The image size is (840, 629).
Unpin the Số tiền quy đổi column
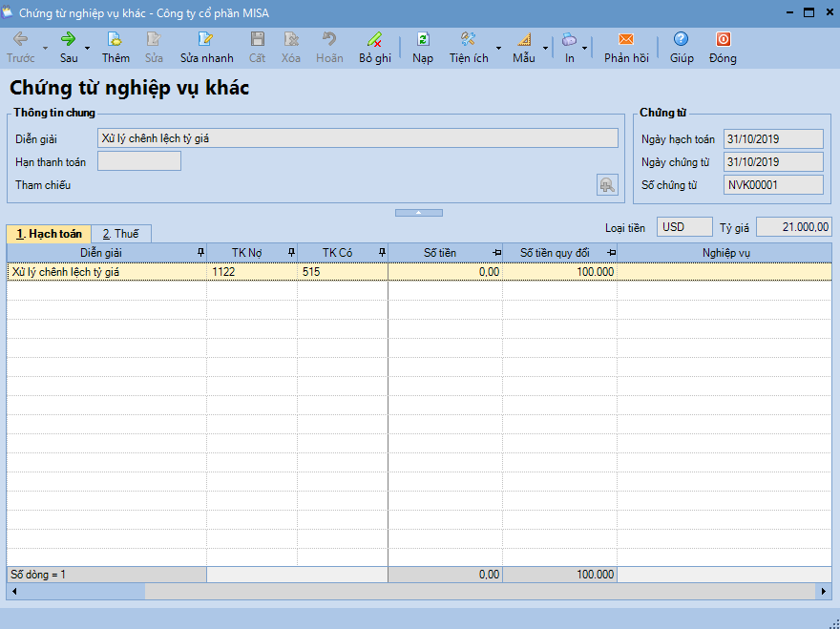click(611, 252)
